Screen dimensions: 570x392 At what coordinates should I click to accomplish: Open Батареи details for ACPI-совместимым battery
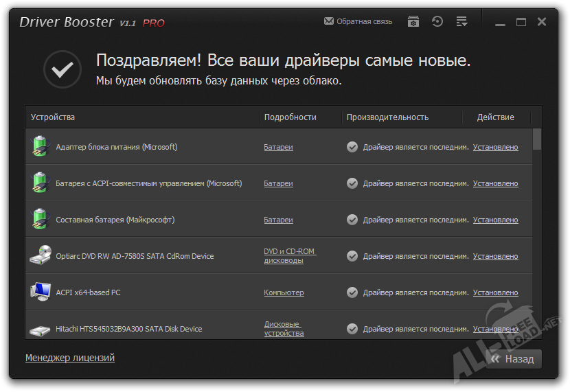278,183
